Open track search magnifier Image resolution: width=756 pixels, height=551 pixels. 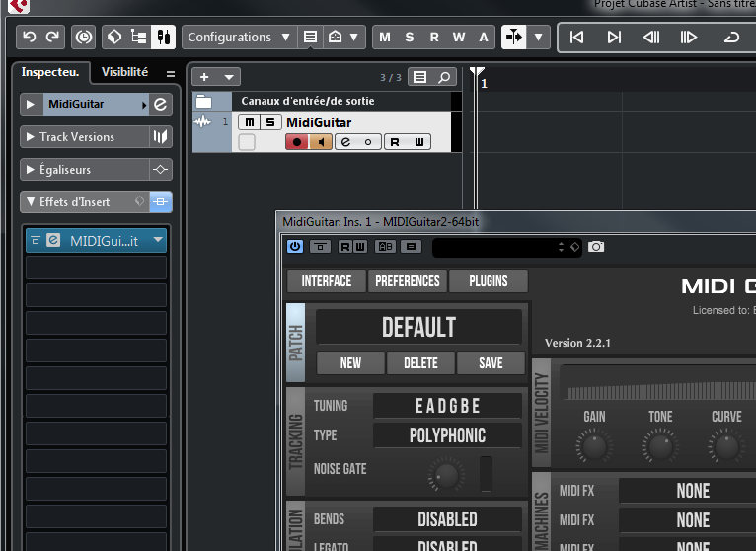(444, 77)
